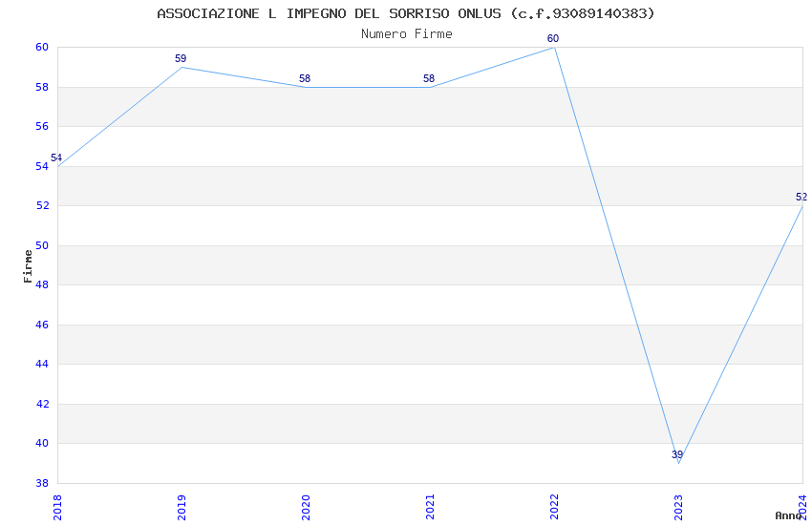The width and height of the screenshot is (812, 525).
Task: Click the y-axis value 42
Action: [42, 404]
